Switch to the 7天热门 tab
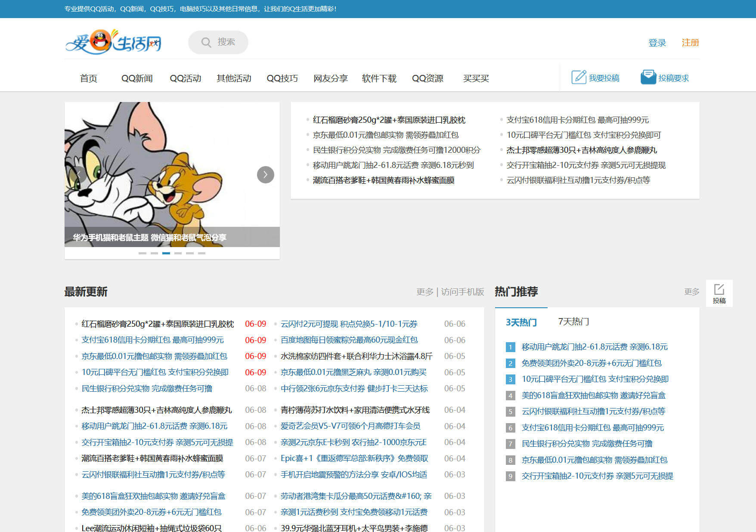 pos(573,322)
